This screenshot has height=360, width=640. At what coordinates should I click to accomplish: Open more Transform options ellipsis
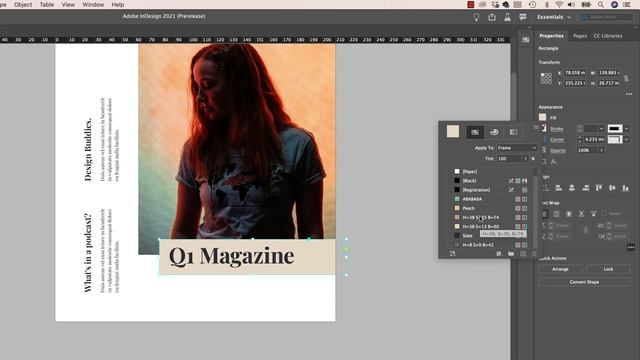(x=629, y=94)
